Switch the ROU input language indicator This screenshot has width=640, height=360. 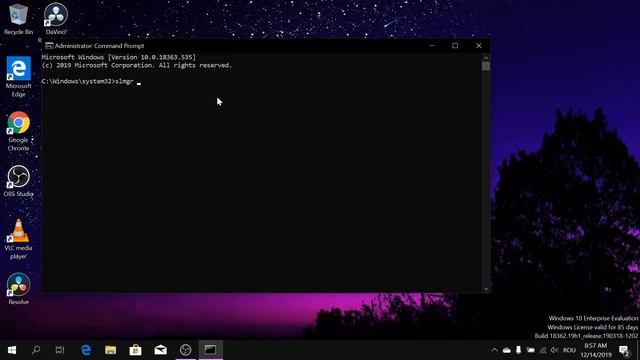pos(569,350)
